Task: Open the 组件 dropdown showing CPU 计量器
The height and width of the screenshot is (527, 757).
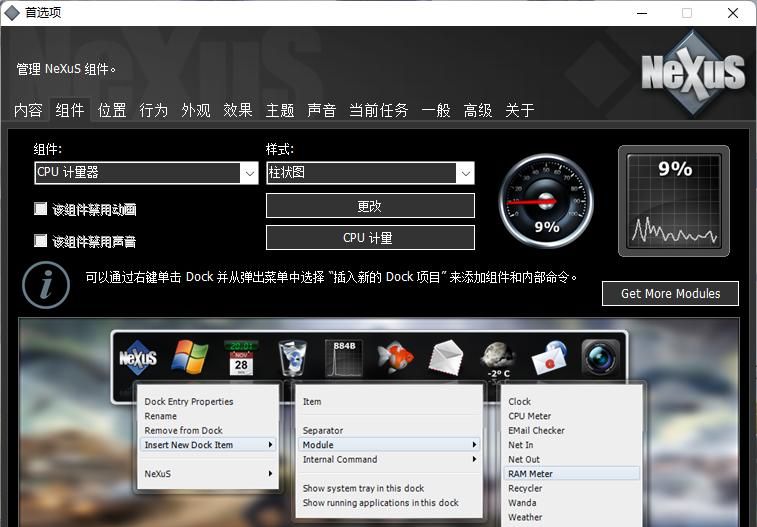Action: click(x=146, y=173)
